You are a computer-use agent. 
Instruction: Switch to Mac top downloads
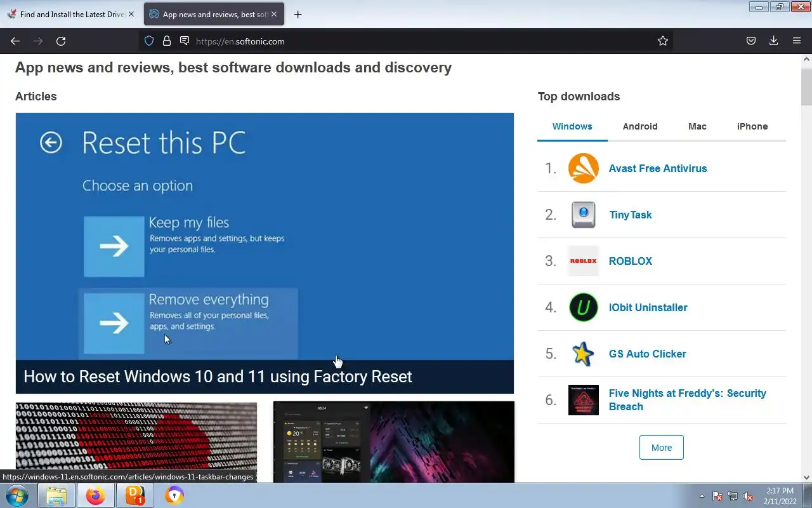coord(697,126)
